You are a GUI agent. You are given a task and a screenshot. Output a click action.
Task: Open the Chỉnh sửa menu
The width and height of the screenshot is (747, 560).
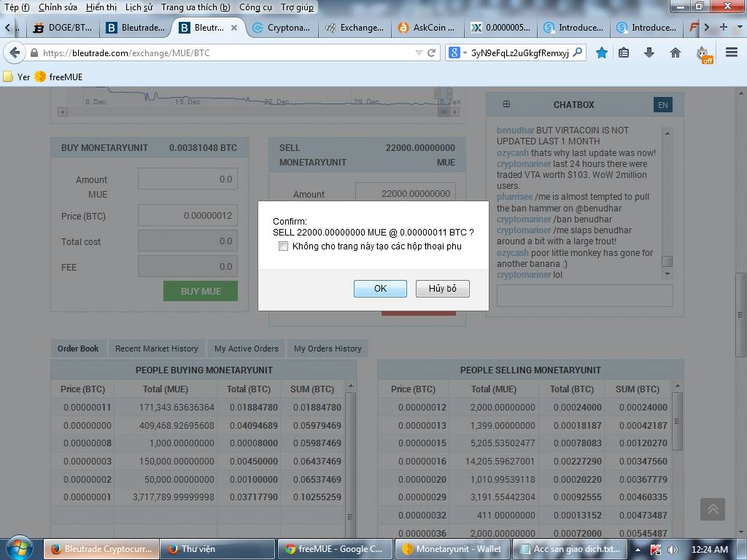(x=58, y=7)
